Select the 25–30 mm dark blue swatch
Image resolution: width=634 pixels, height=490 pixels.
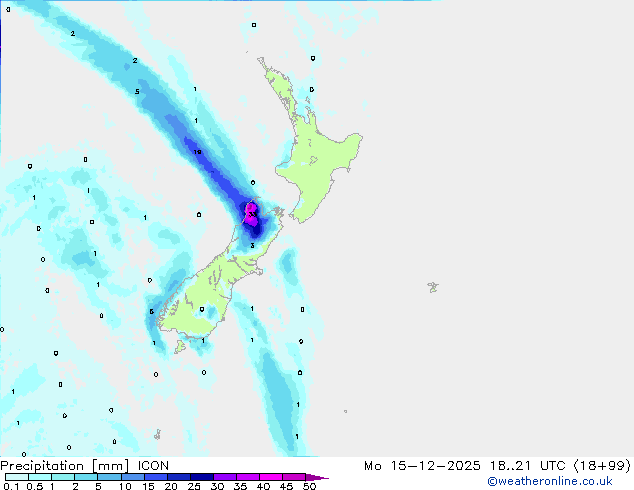201,477
